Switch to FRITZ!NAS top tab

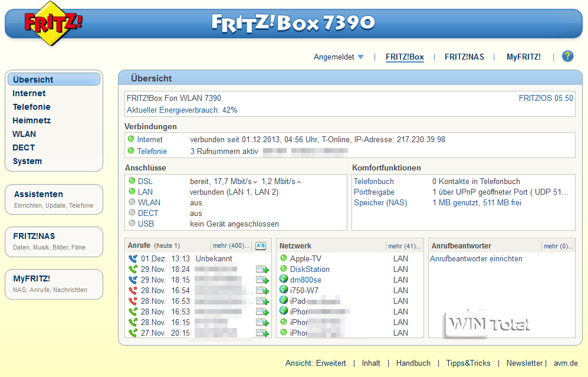point(464,57)
